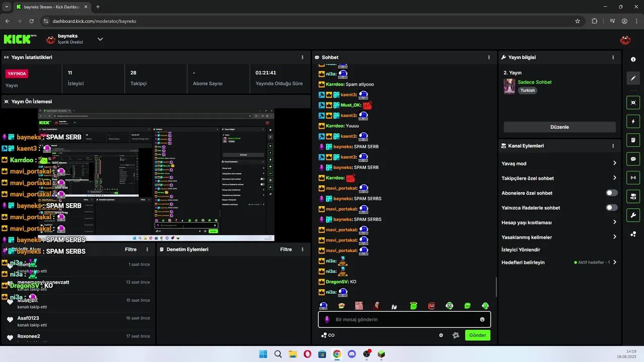Open Discord from the taskbar

(352, 354)
